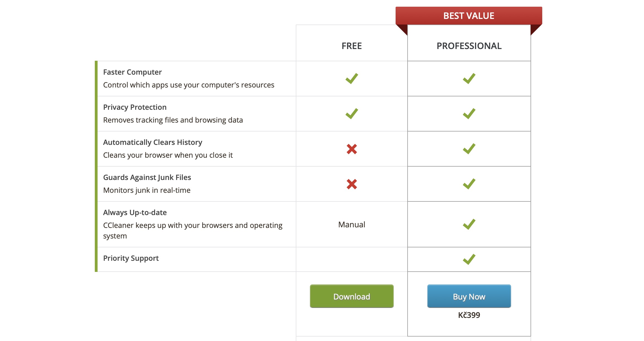Click Professional checkmark for Faster Computer
The image size is (644, 341).
[x=469, y=79]
